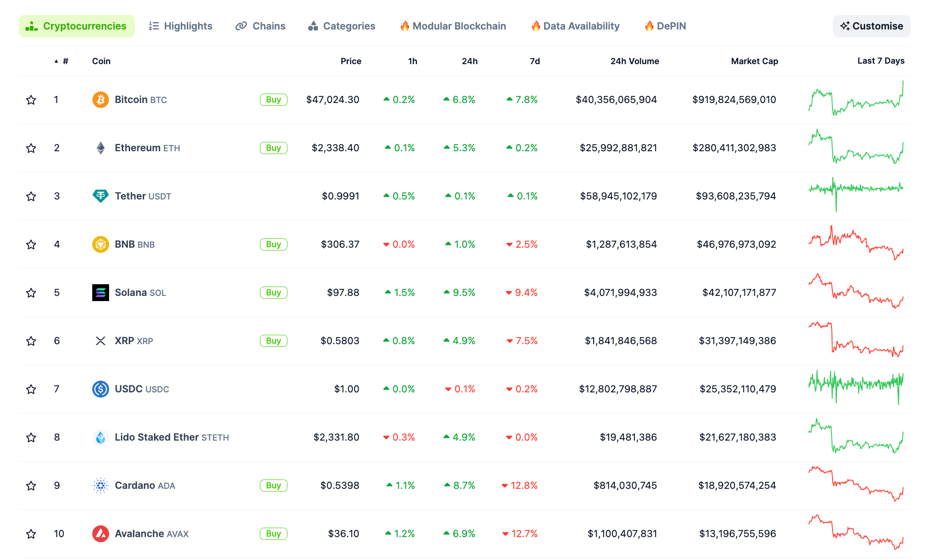
Task: Open the Bitcoin BTC coin link
Action: click(x=140, y=100)
